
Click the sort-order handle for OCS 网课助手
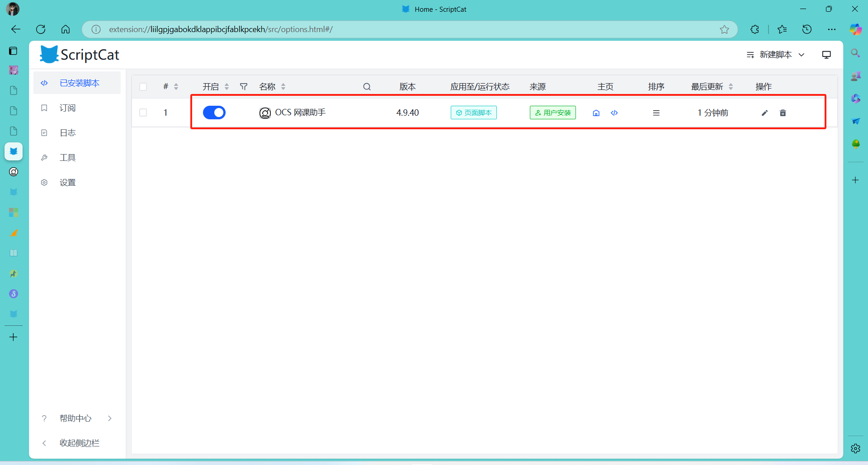(656, 113)
